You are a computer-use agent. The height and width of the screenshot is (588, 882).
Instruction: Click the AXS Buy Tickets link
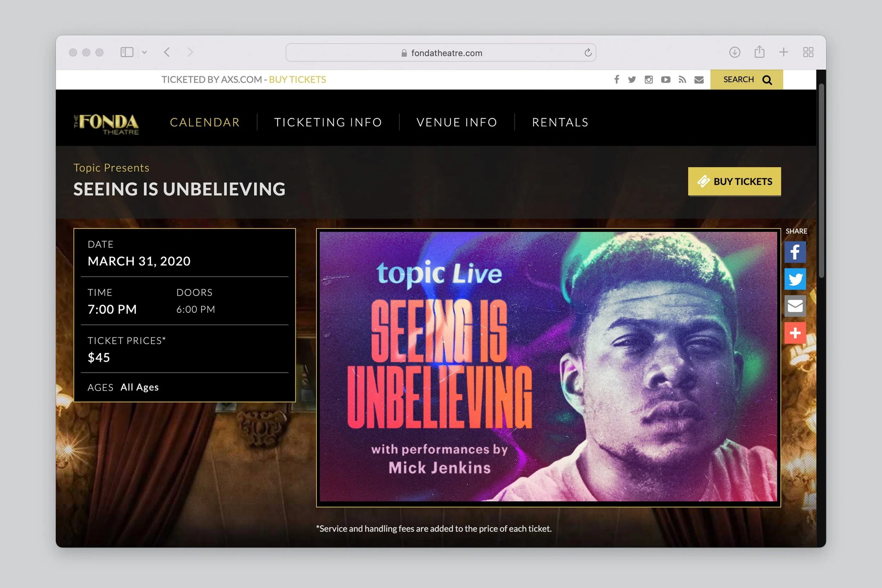[x=297, y=79]
